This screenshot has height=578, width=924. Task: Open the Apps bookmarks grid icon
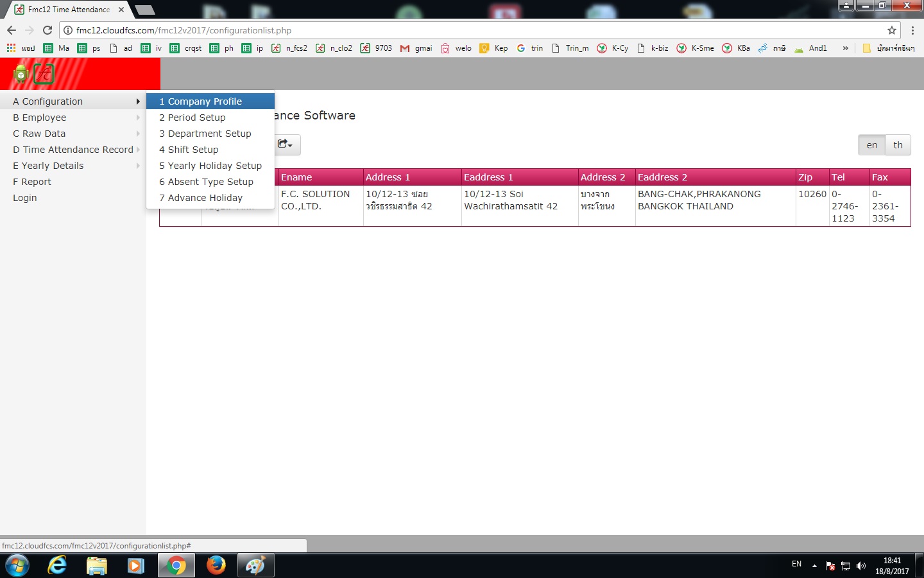click(11, 48)
